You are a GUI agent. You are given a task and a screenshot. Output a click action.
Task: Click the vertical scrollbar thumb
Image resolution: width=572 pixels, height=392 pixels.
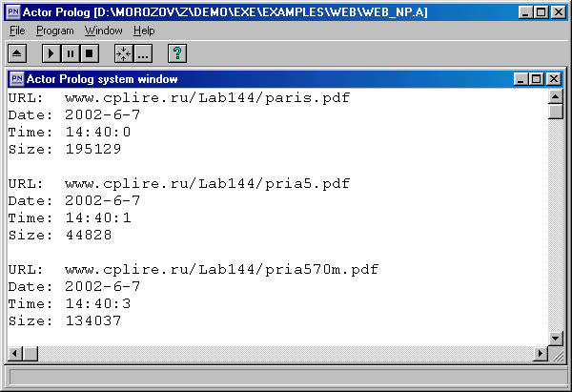555,112
